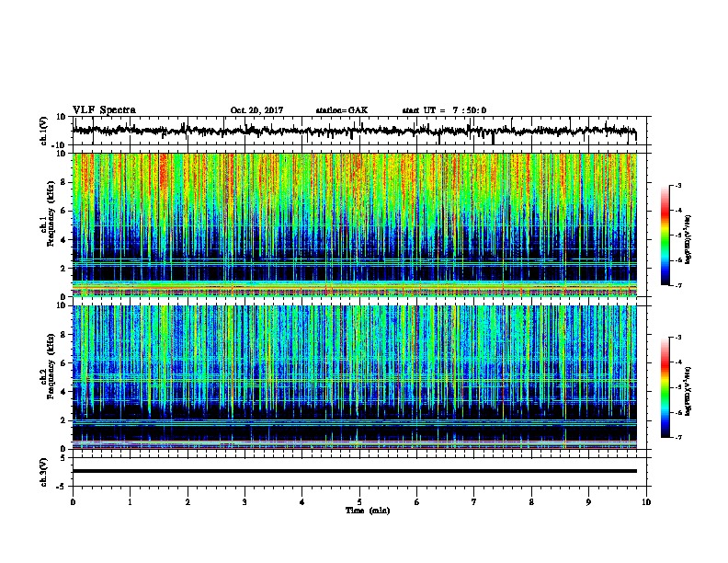Click the "10" tick at the time axis end
The image size is (728, 563).
pos(646,502)
